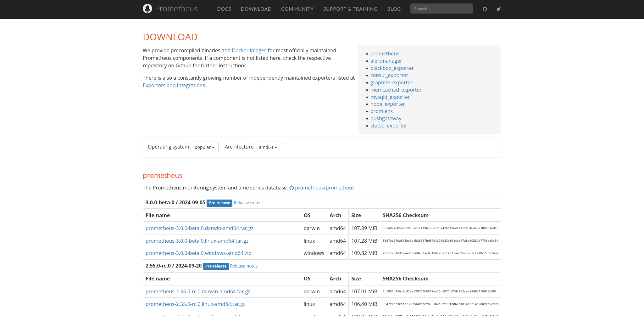Open the GitHub icon in the navbar
The image size is (644, 316).
click(x=485, y=9)
